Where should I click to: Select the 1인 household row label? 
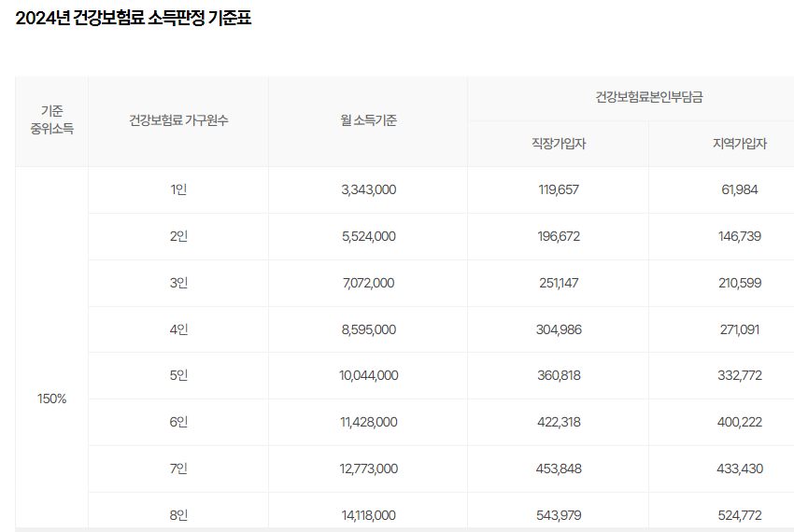tap(178, 189)
